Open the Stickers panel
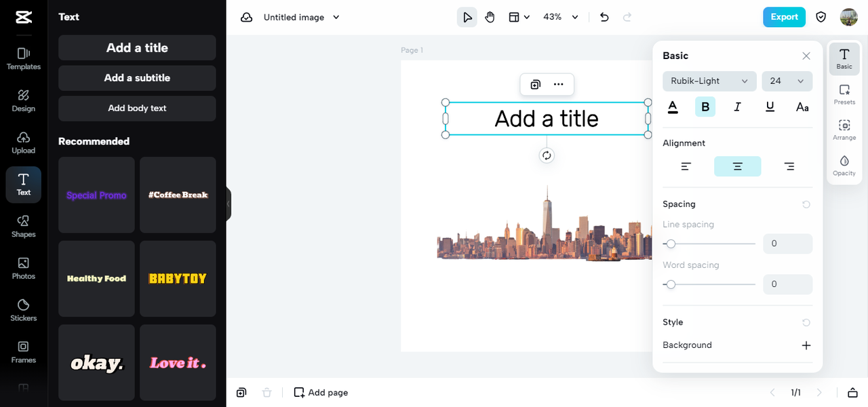 pos(23,309)
